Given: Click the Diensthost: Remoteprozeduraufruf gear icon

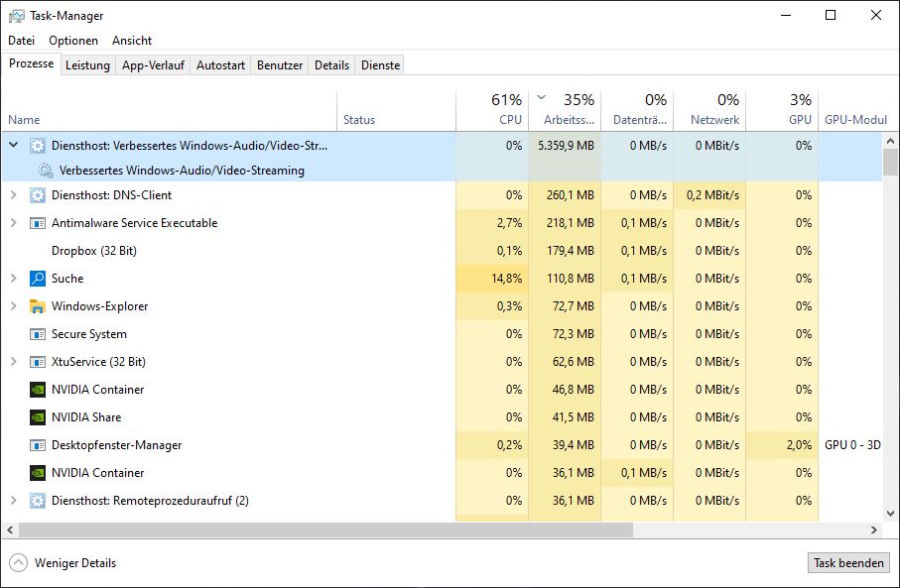Looking at the screenshot, I should 38,501.
